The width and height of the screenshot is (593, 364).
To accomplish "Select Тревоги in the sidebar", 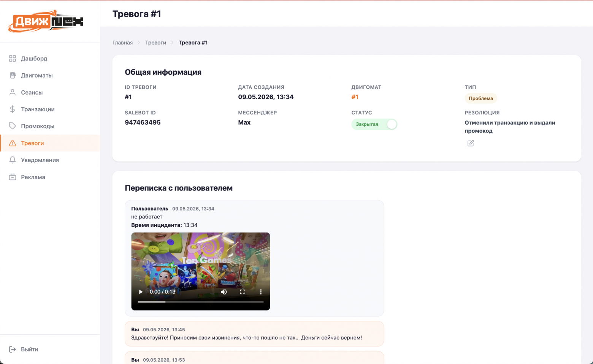I will tap(50, 143).
